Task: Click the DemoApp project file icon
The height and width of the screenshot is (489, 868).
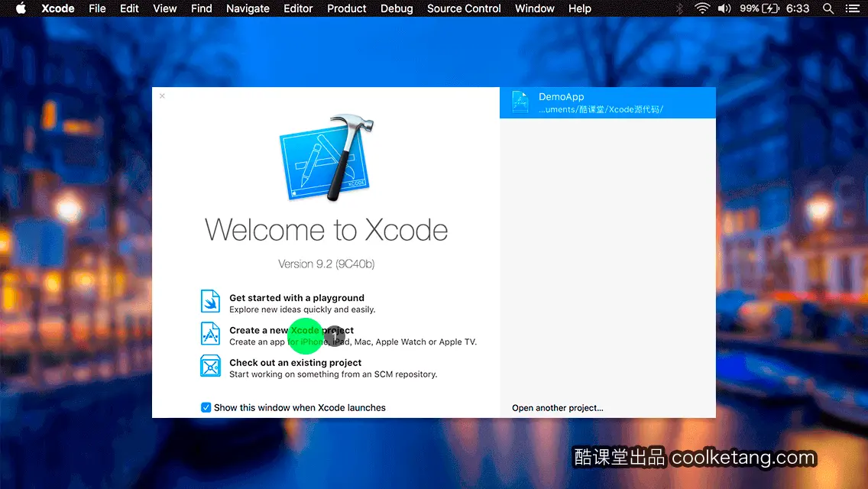Action: [x=520, y=102]
